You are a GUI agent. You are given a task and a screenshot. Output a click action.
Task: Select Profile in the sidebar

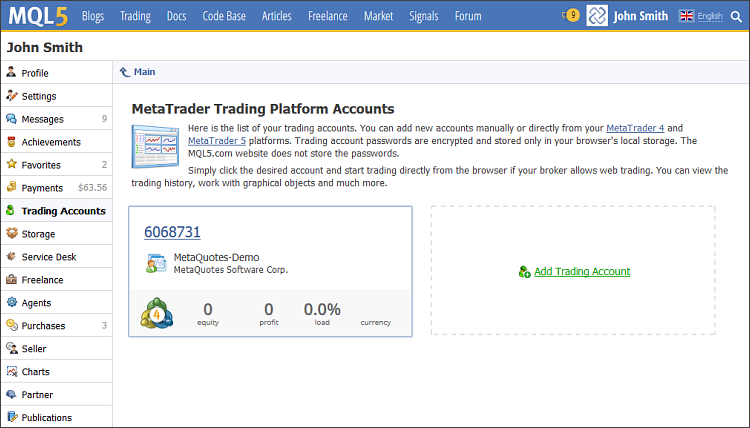click(x=56, y=73)
